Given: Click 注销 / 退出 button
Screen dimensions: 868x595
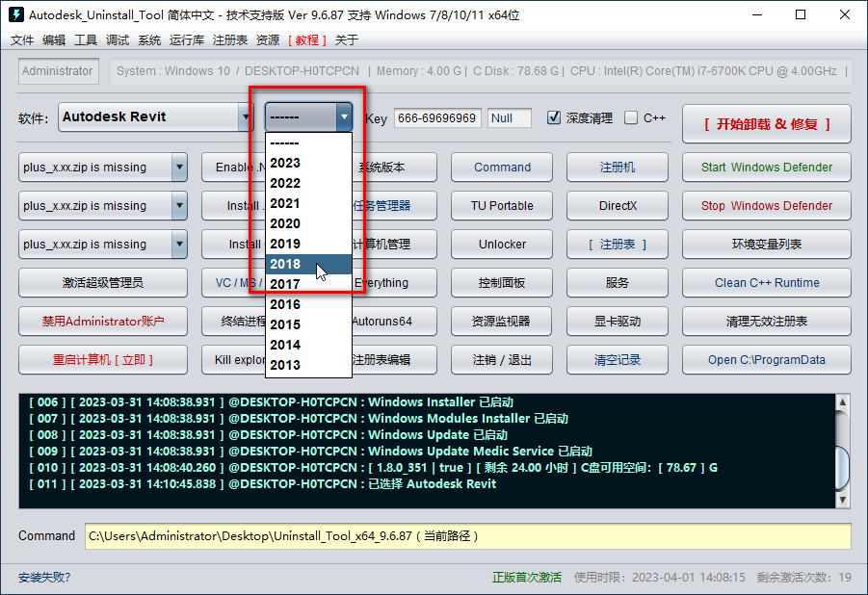Looking at the screenshot, I should click(x=502, y=359).
